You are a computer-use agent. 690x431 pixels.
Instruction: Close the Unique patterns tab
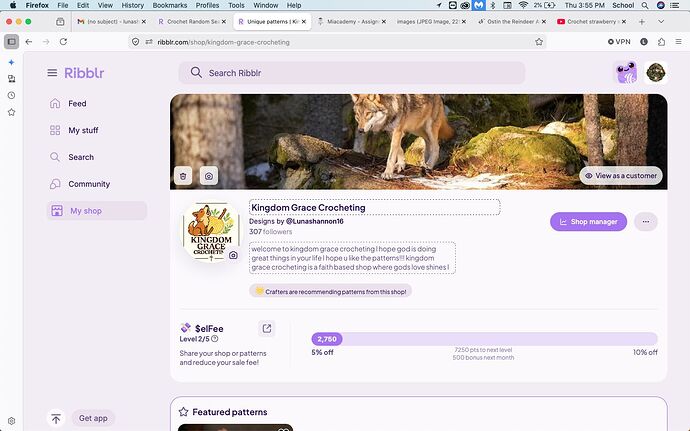(x=304, y=22)
